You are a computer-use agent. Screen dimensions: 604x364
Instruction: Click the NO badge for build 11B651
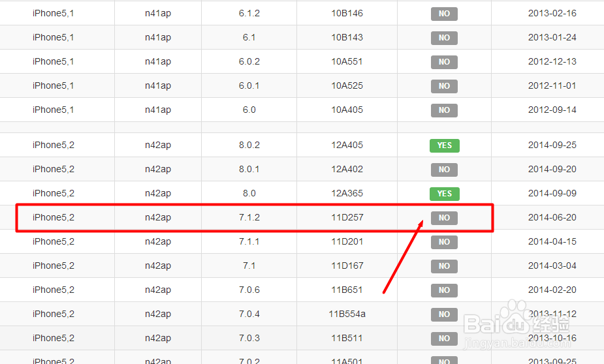pyautogui.click(x=444, y=290)
